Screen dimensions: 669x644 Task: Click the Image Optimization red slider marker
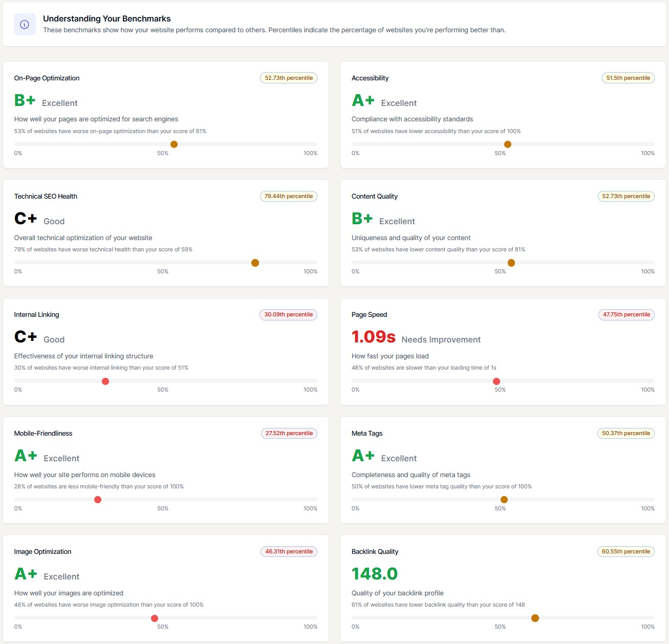(155, 618)
